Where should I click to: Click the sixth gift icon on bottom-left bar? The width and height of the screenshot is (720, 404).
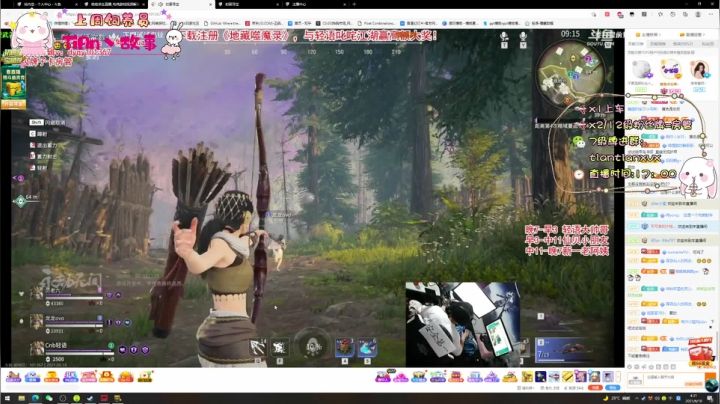coord(107,377)
